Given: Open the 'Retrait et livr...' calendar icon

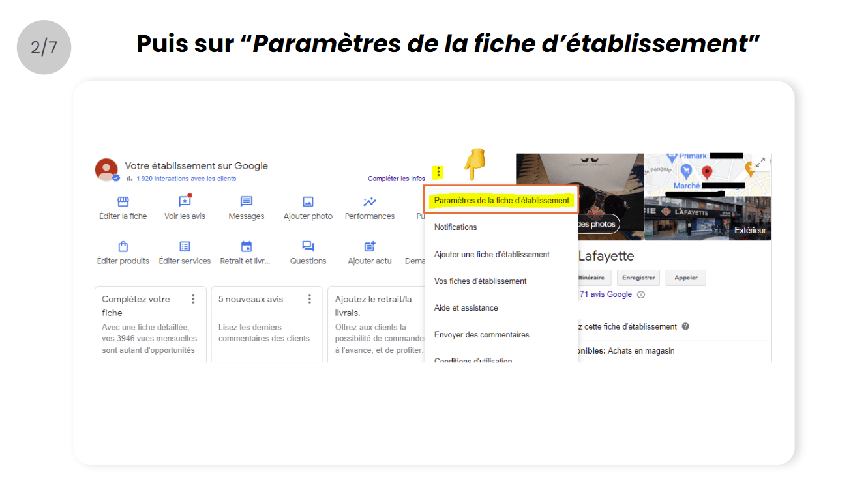Looking at the screenshot, I should pyautogui.click(x=246, y=246).
